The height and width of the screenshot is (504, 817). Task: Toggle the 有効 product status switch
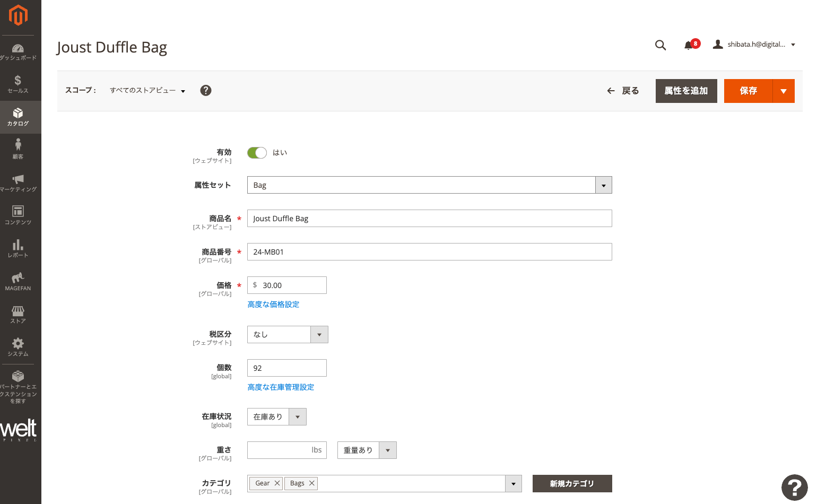[257, 152]
